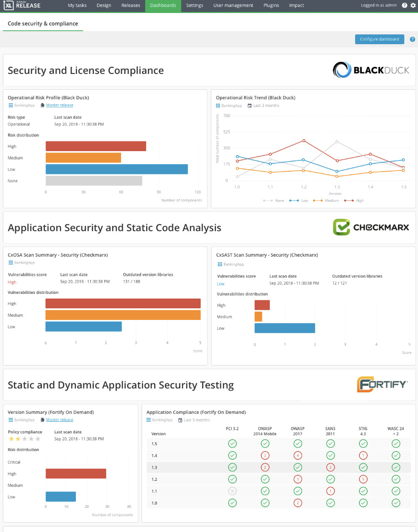418x532 pixels.
Task: Switch to the Dashboards menu item
Action: (x=163, y=6)
